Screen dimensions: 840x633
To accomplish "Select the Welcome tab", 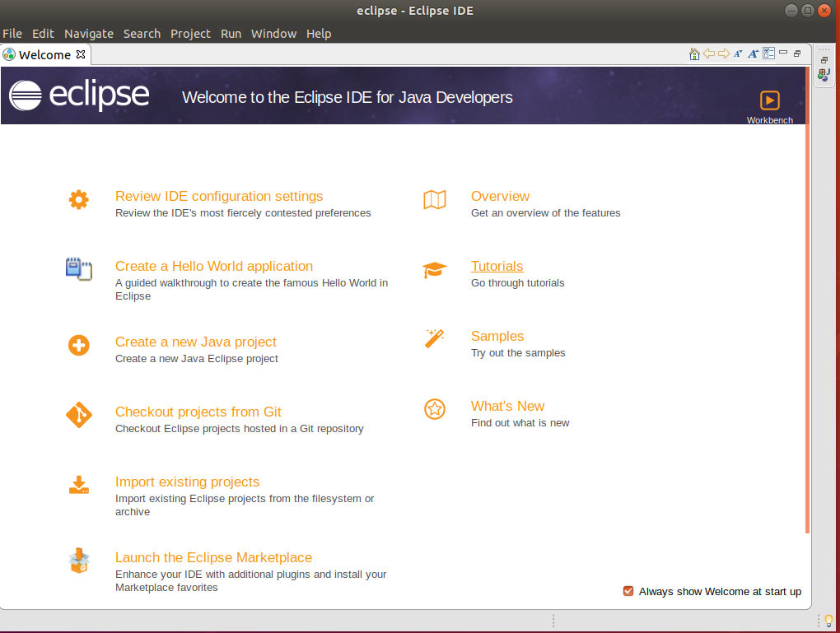I will click(x=45, y=54).
